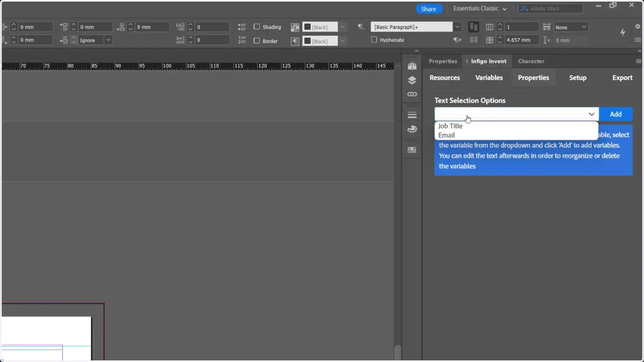Viewport: 644px width, 362px height.
Task: Open the Stroke panel three-lines icon
Action: coord(412,115)
